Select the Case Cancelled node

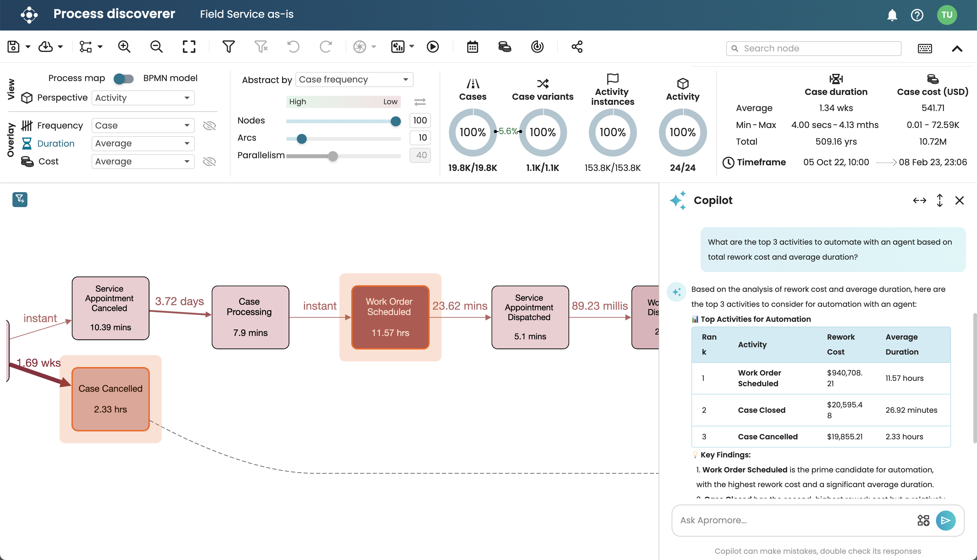point(111,399)
